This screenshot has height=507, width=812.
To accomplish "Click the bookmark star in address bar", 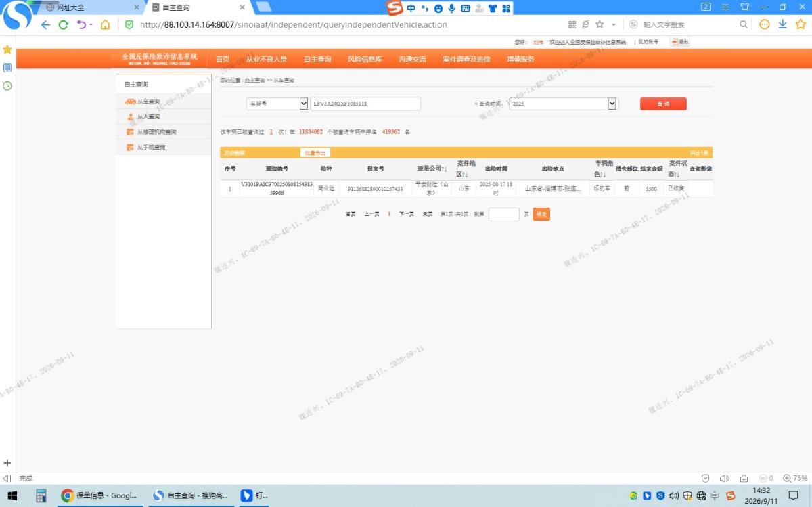I will click(600, 24).
